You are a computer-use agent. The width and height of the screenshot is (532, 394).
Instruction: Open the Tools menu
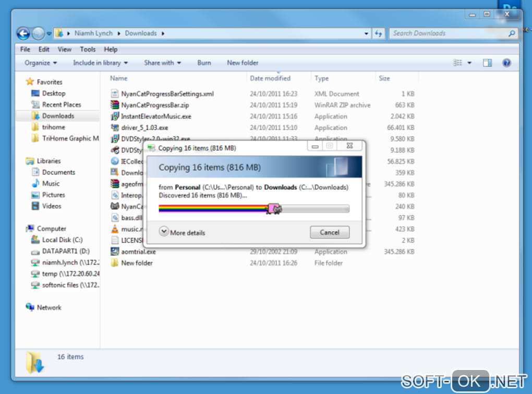click(88, 49)
